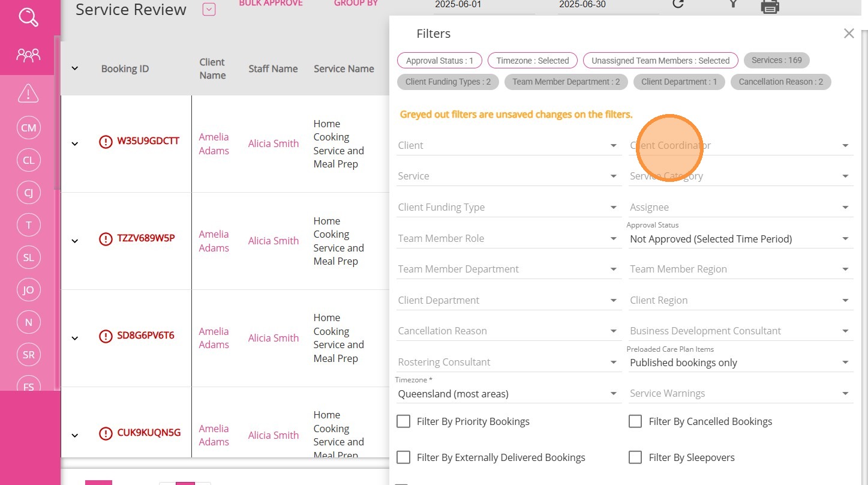Open the alerts warning triangle icon
The height and width of the screenshot is (485, 868).
pyautogui.click(x=28, y=94)
